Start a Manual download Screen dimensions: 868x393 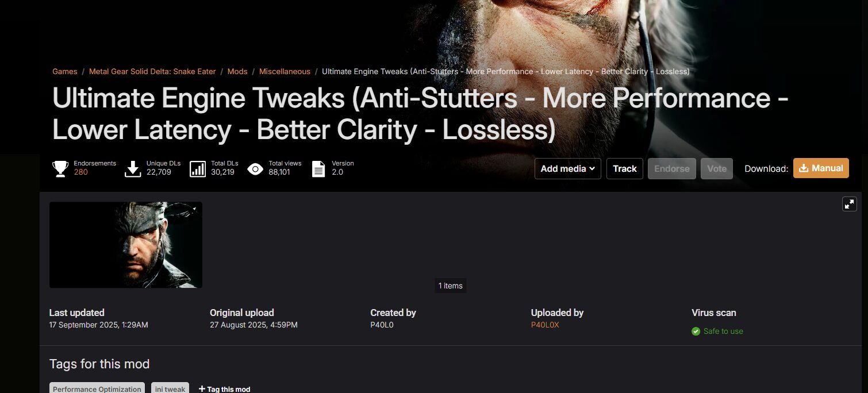(821, 168)
